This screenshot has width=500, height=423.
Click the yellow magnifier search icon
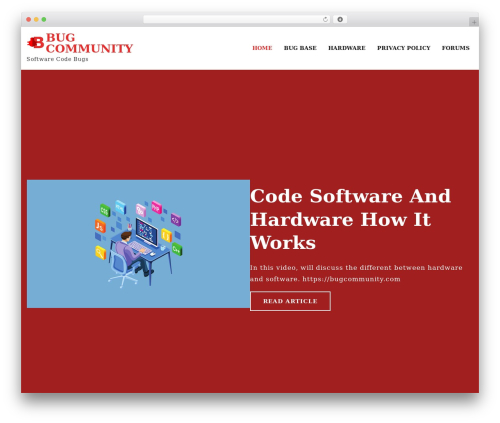pyautogui.click(x=100, y=252)
